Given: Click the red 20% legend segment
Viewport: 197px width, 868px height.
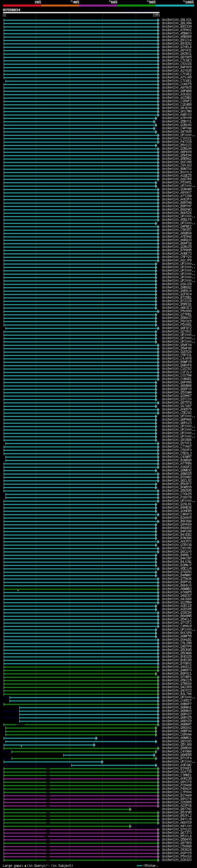Looking at the screenshot, I should pos(22,6).
